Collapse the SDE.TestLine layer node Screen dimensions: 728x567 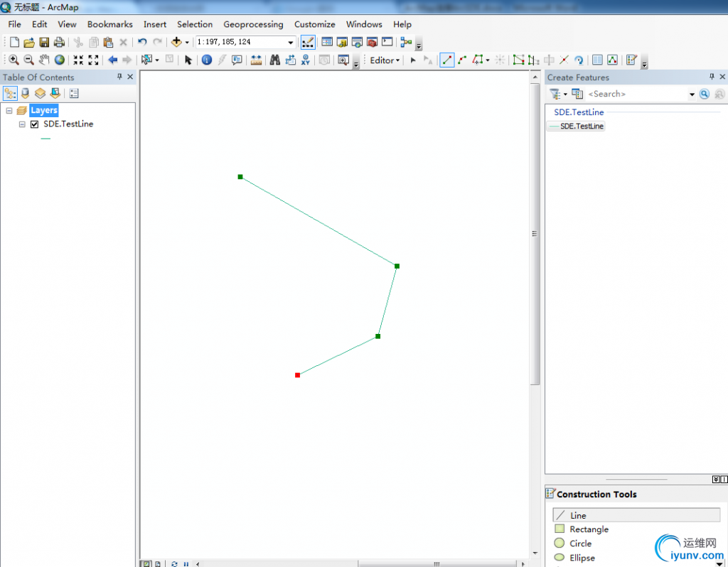pyautogui.click(x=22, y=124)
